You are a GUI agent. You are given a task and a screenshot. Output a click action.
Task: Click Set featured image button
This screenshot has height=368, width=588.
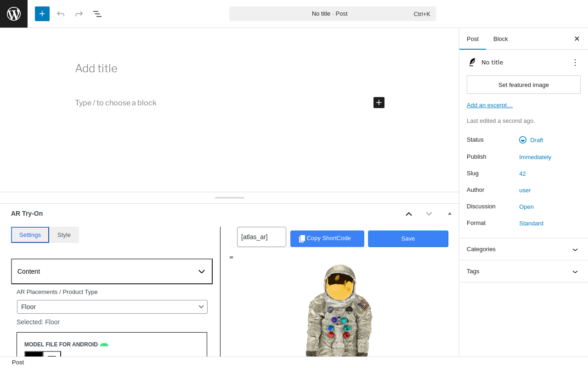[524, 85]
